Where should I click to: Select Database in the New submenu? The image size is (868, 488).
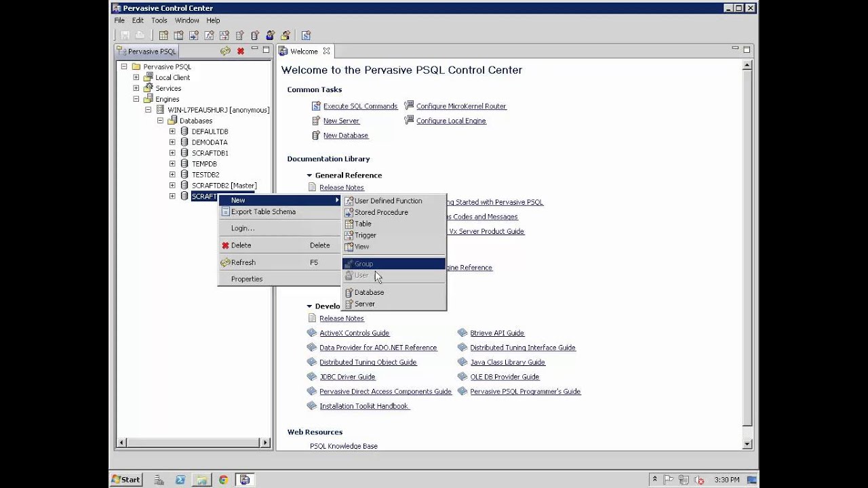click(x=393, y=292)
